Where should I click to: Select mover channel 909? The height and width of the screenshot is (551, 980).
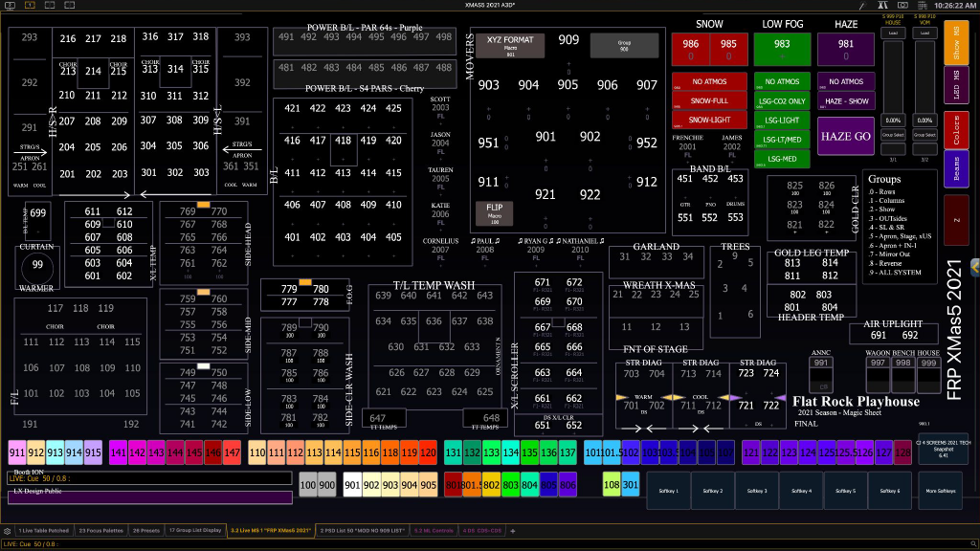(568, 40)
